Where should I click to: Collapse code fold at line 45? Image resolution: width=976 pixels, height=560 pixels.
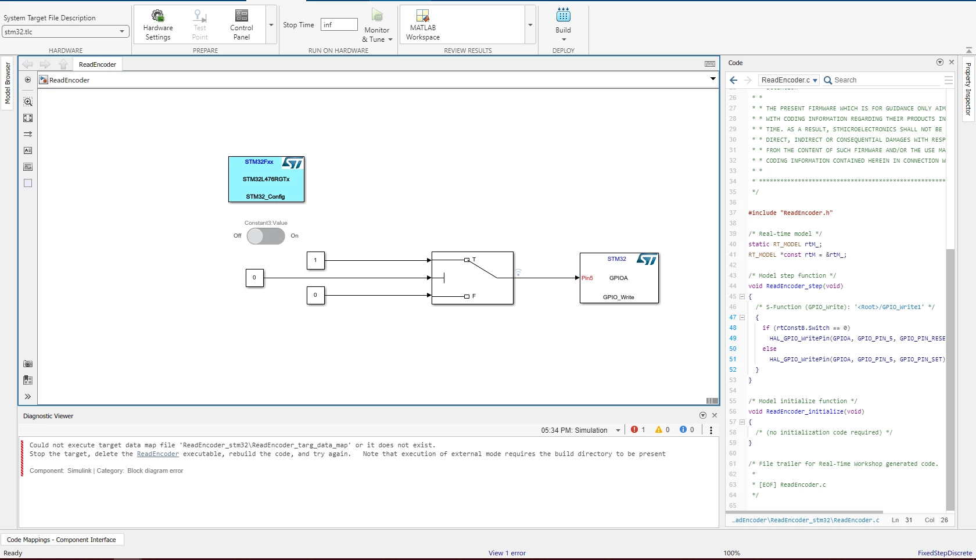point(742,297)
